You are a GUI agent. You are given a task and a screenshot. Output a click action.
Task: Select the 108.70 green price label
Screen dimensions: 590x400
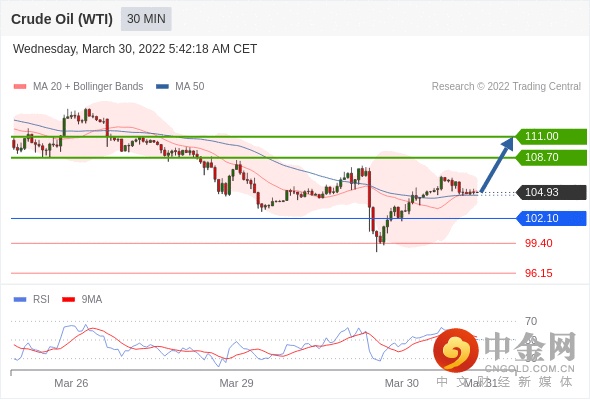pos(551,157)
